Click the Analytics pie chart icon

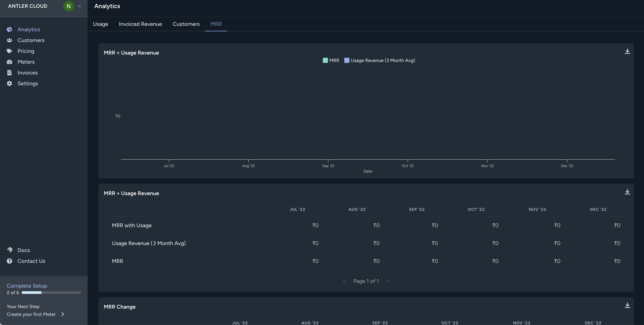[9, 30]
